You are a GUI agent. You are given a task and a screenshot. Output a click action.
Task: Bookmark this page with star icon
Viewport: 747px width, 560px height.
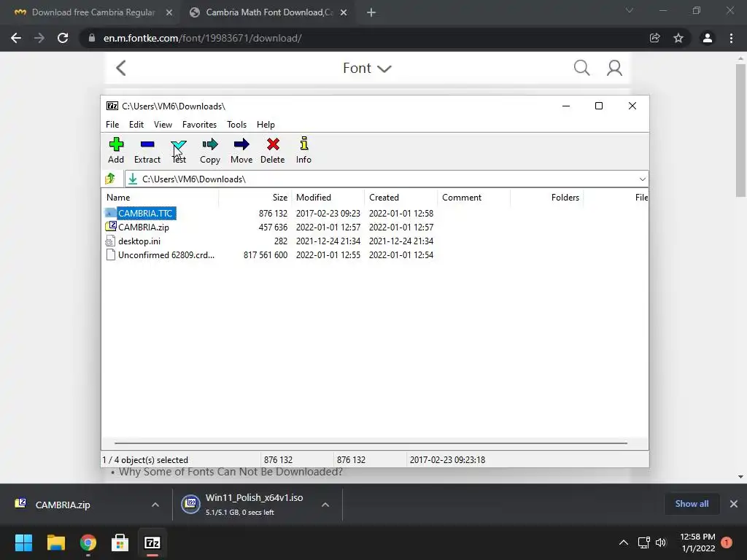(x=678, y=38)
